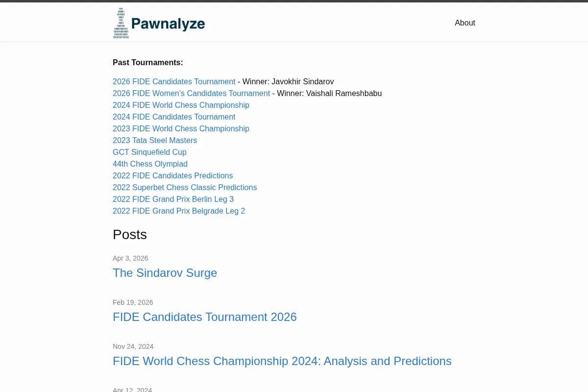Click the Posts section heading
The image size is (588, 392).
(x=130, y=234)
